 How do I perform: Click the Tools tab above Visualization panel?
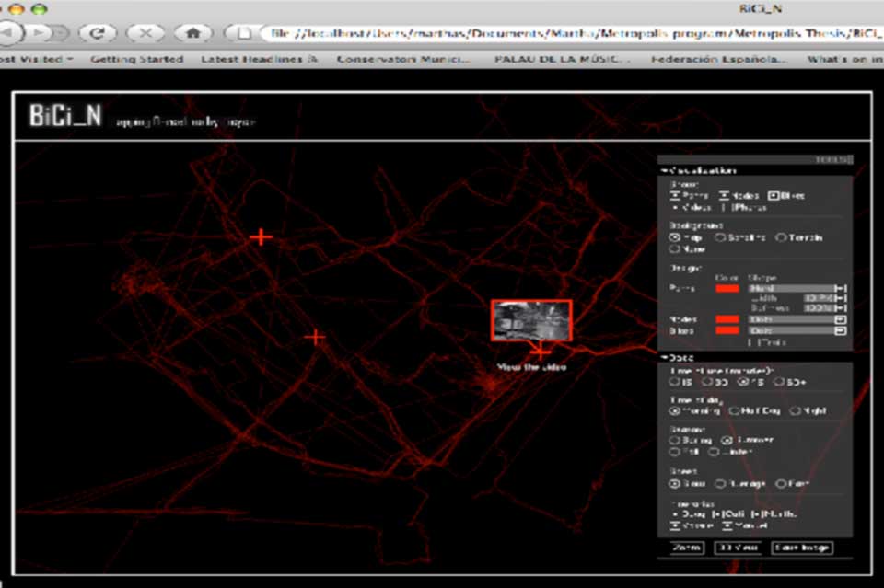click(x=832, y=160)
